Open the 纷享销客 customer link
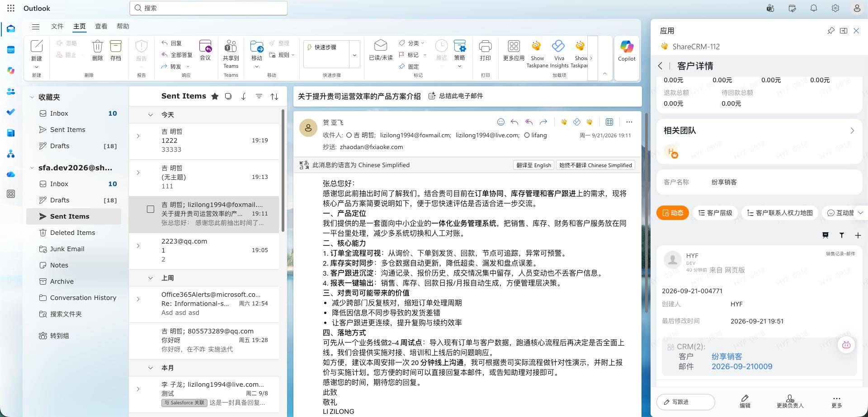The width and height of the screenshot is (868, 417). [726, 356]
